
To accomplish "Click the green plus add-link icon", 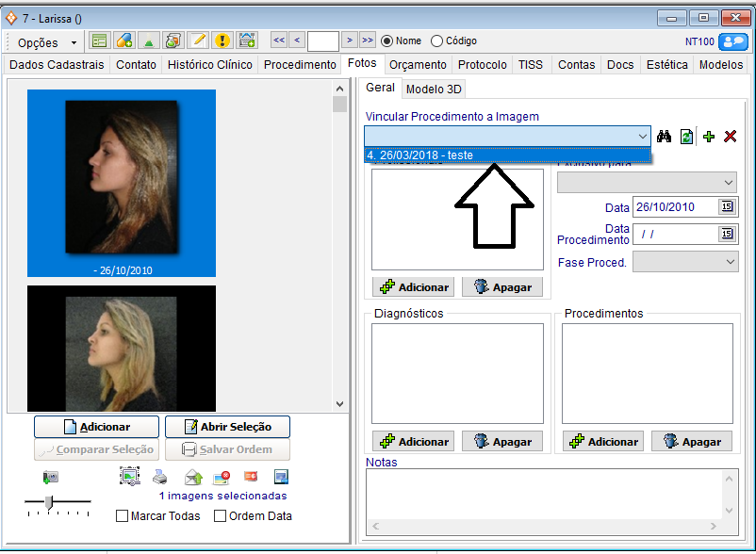I will pyautogui.click(x=709, y=137).
